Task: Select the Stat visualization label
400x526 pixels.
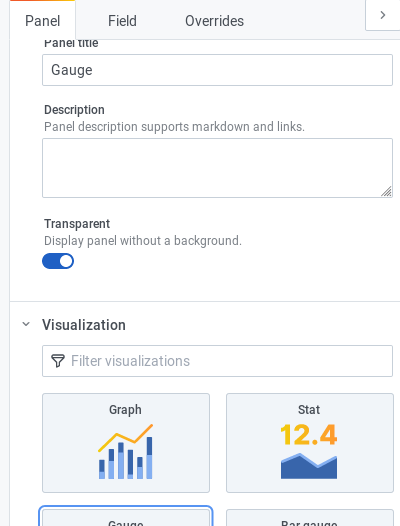Action: 309,410
